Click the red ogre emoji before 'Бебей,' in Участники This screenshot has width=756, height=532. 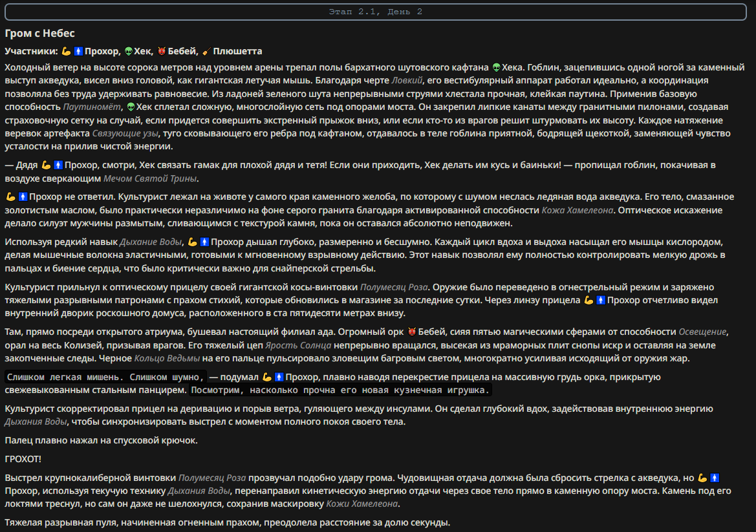(162, 51)
